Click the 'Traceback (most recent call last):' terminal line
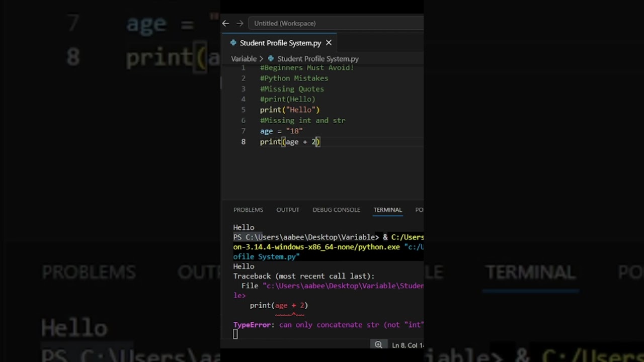The height and width of the screenshot is (362, 644). 304,276
